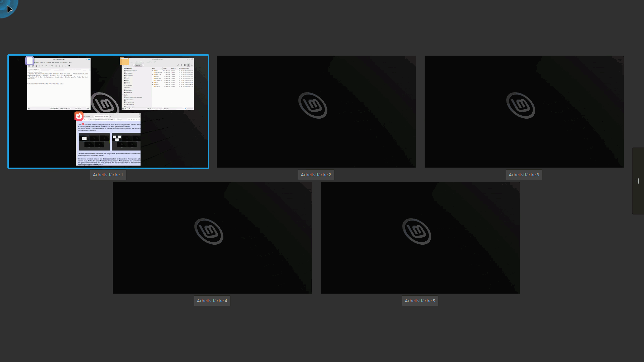Open the file manager window preview
The width and height of the screenshot is (644, 362).
coord(158,85)
